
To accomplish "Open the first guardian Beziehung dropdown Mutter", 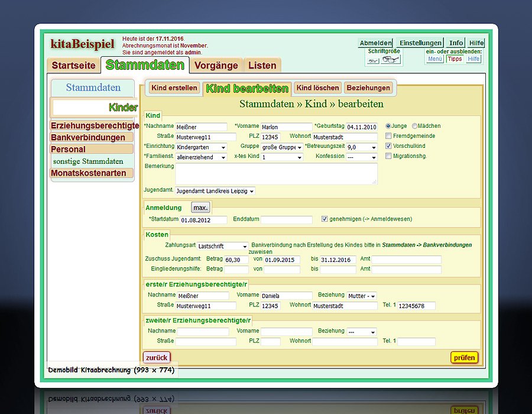I will click(x=362, y=296).
